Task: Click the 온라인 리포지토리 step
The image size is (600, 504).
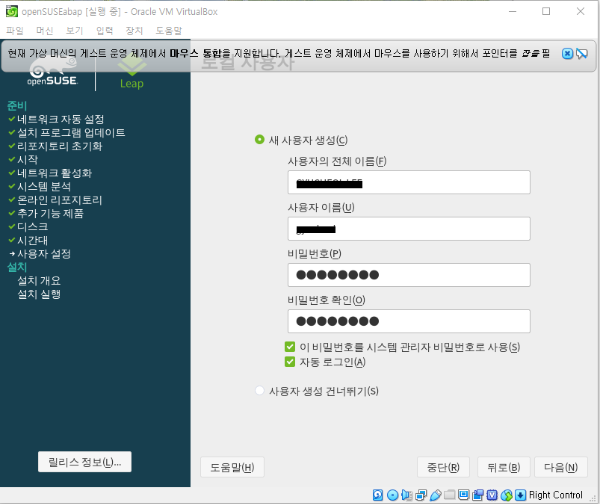Action: coord(60,200)
